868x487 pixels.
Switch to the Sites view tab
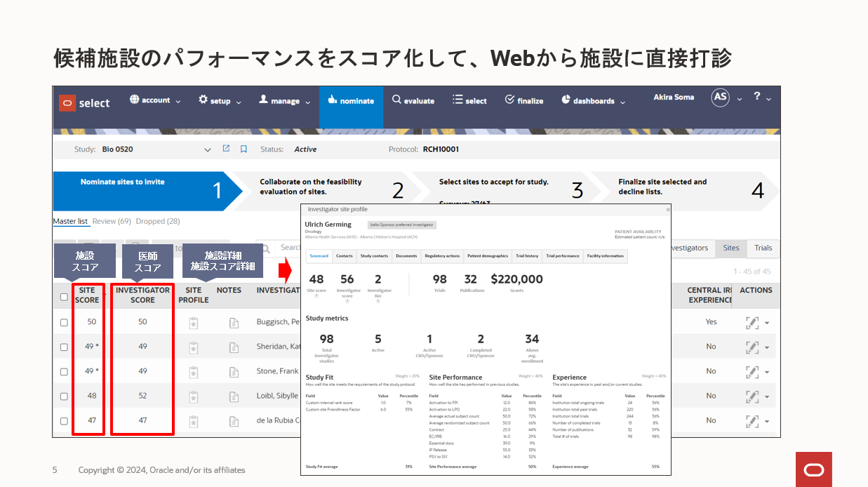coord(731,248)
